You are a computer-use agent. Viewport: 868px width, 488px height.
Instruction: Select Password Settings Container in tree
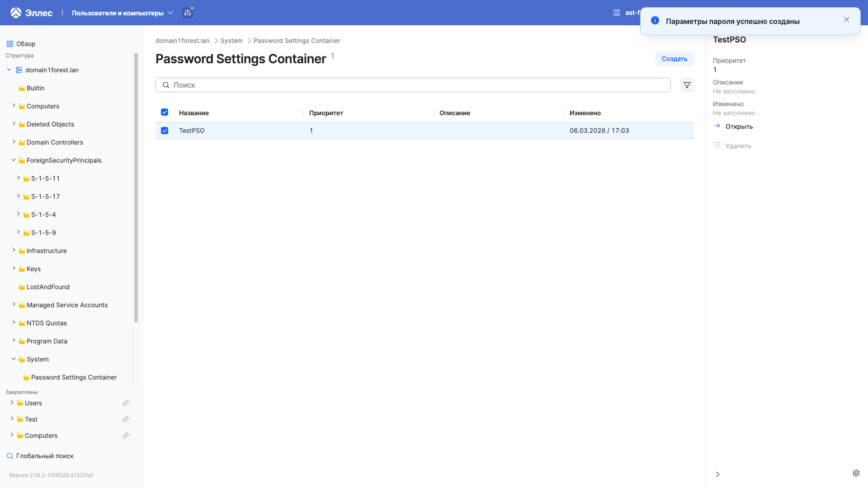coord(74,377)
